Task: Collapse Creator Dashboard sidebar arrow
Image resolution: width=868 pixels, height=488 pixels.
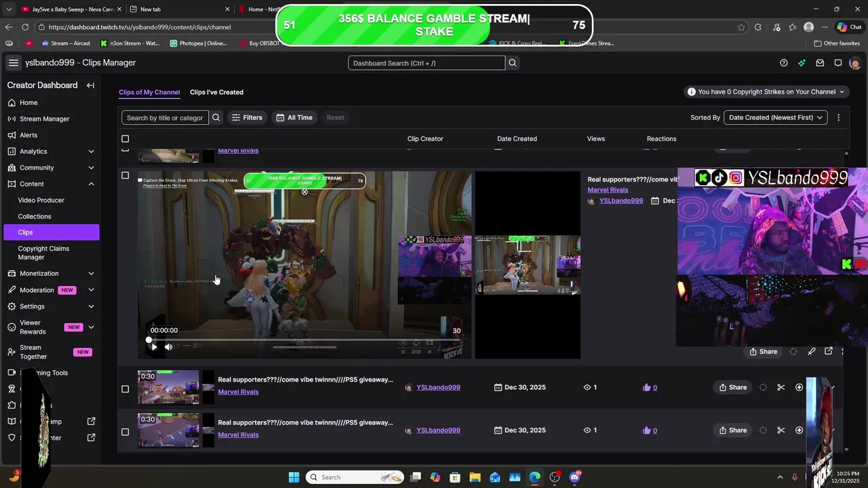Action: (90, 85)
